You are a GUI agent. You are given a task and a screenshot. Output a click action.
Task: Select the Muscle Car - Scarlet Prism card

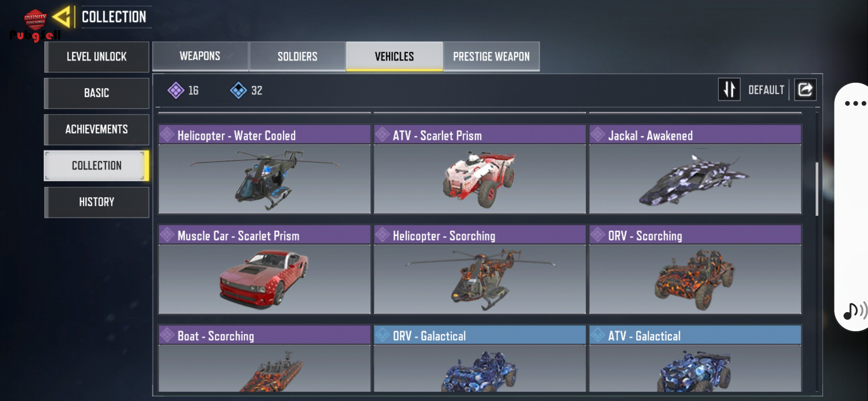pyautogui.click(x=264, y=269)
